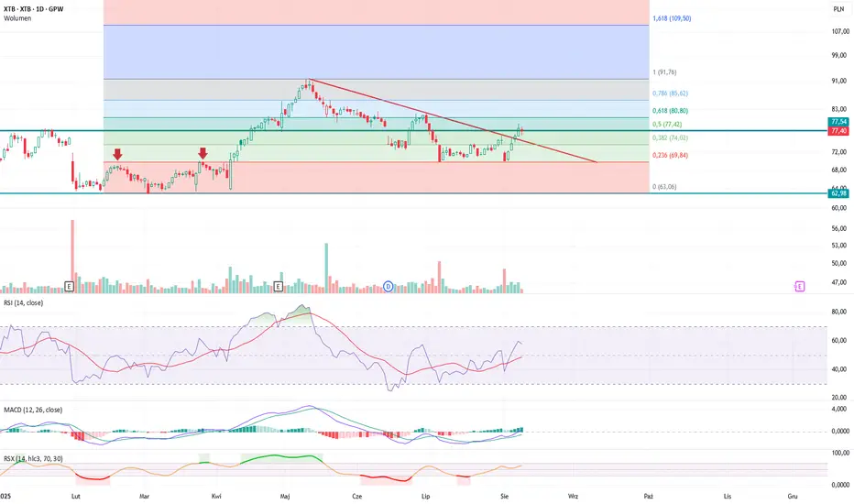Image resolution: width=854 pixels, height=504 pixels.
Task: Click the red 77,40 price tag
Action: point(838,131)
